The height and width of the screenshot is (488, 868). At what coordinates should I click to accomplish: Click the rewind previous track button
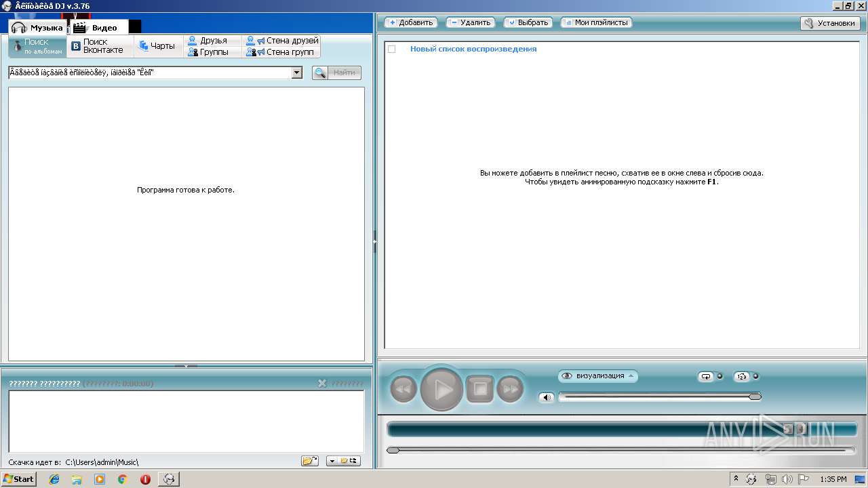[x=403, y=389]
